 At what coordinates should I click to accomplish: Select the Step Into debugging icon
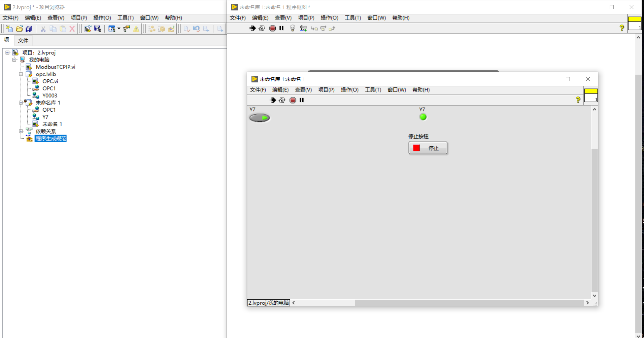[x=314, y=28]
